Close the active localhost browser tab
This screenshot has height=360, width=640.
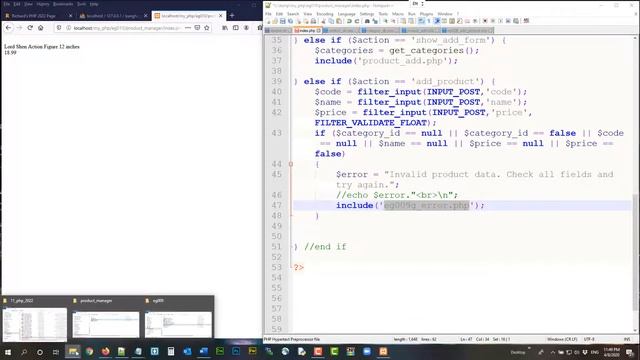click(221, 16)
